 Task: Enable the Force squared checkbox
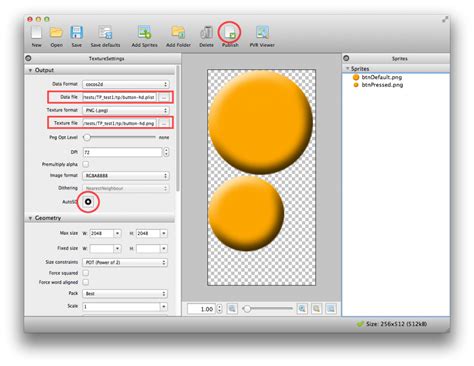point(86,273)
